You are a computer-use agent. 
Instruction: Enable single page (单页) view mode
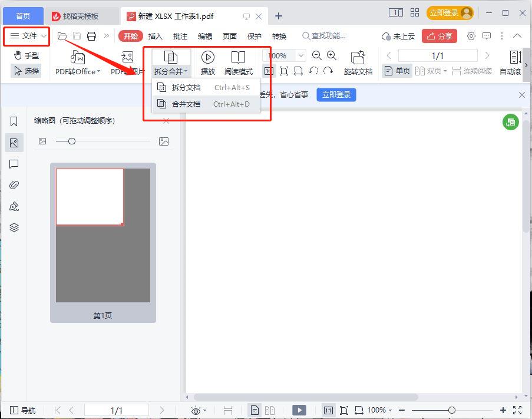[396, 71]
